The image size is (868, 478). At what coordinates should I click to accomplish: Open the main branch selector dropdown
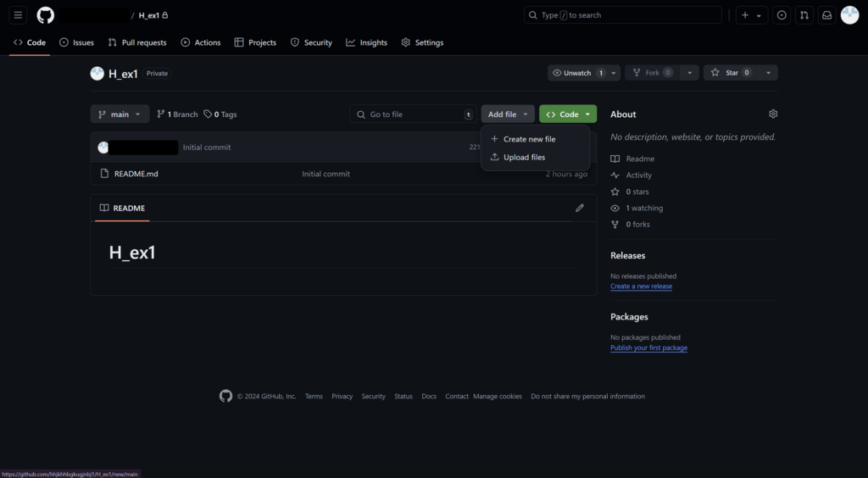tap(120, 114)
